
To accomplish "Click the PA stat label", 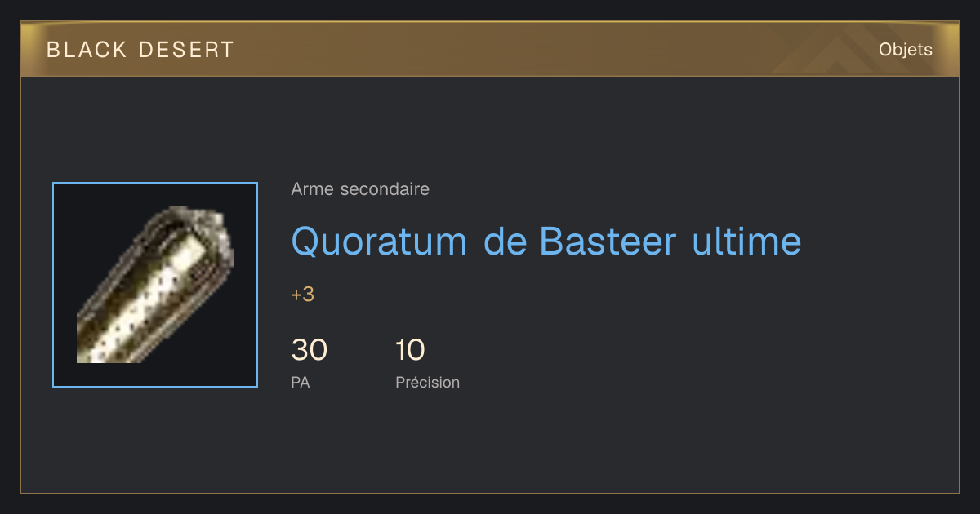I will (x=301, y=382).
